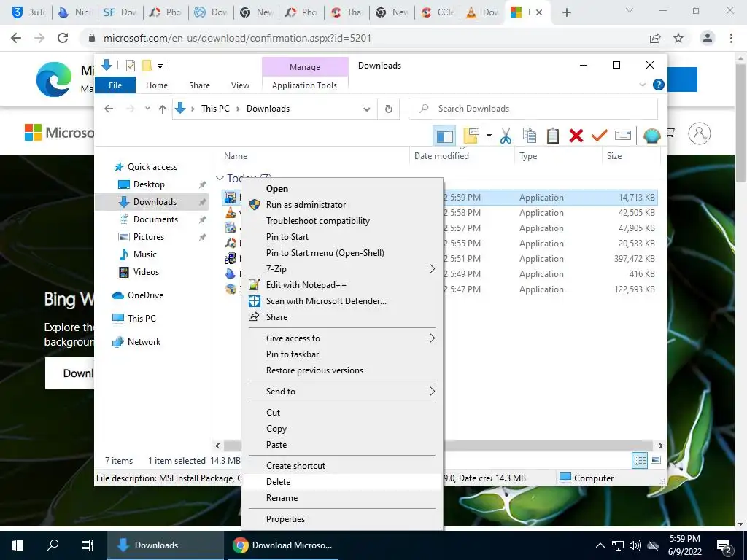Open the Application Tools tab

pyautogui.click(x=304, y=85)
